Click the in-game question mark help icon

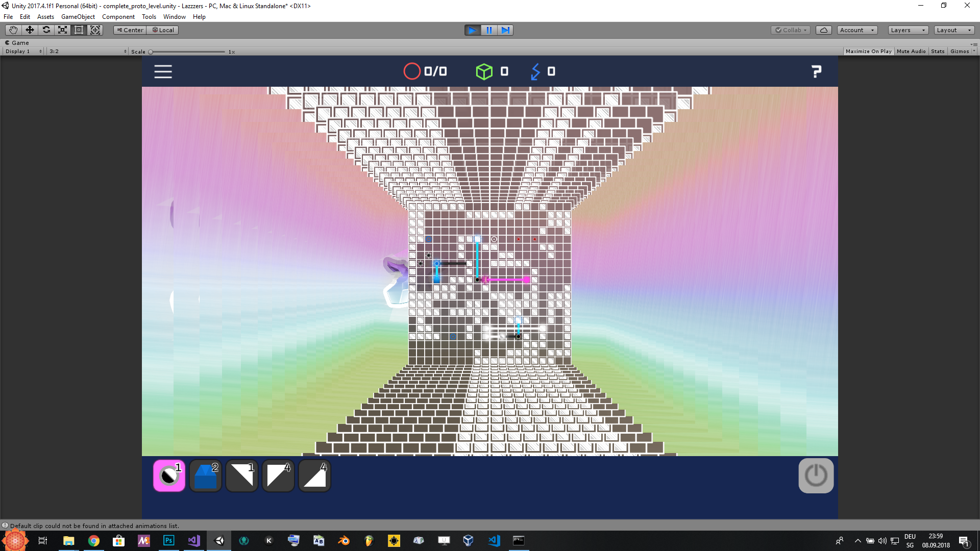point(816,71)
